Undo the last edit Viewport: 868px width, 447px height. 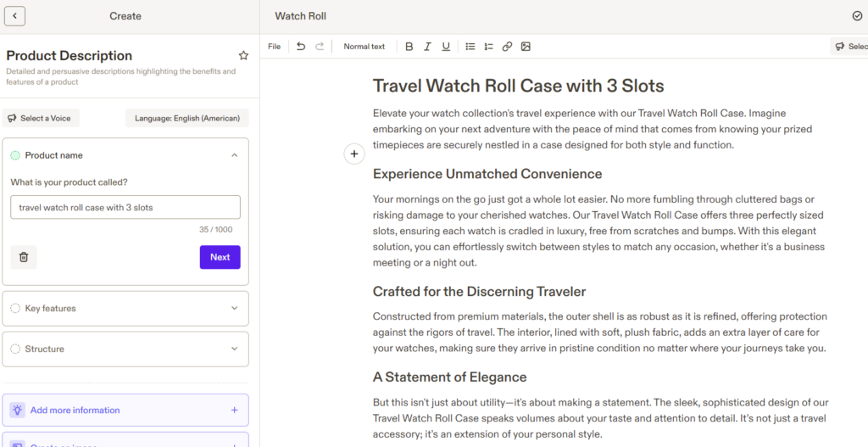coord(301,47)
